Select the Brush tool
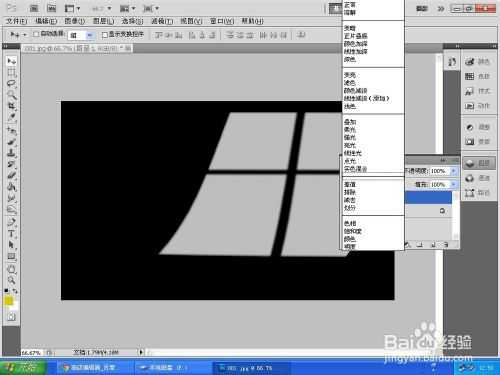The image size is (500, 375). (x=11, y=142)
